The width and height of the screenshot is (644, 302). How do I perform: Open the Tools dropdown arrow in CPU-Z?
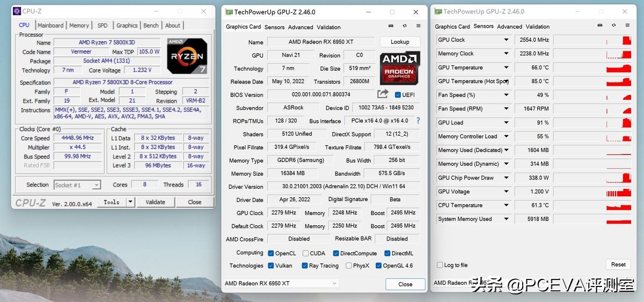(130, 202)
